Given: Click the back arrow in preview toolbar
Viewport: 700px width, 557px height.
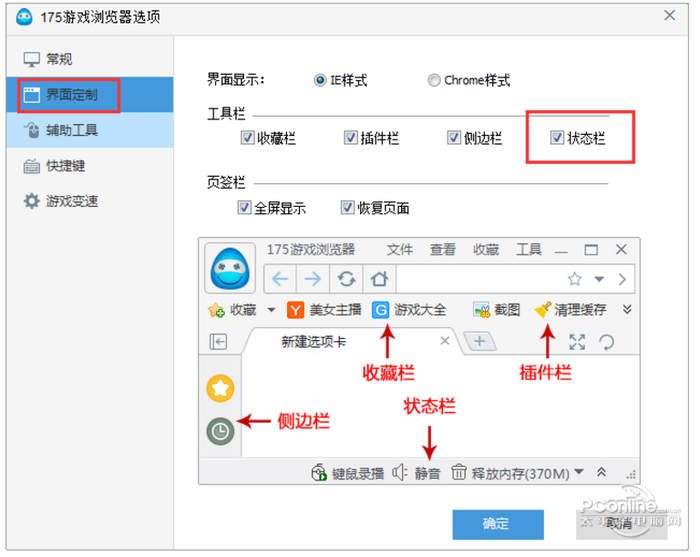Looking at the screenshot, I should (x=280, y=279).
